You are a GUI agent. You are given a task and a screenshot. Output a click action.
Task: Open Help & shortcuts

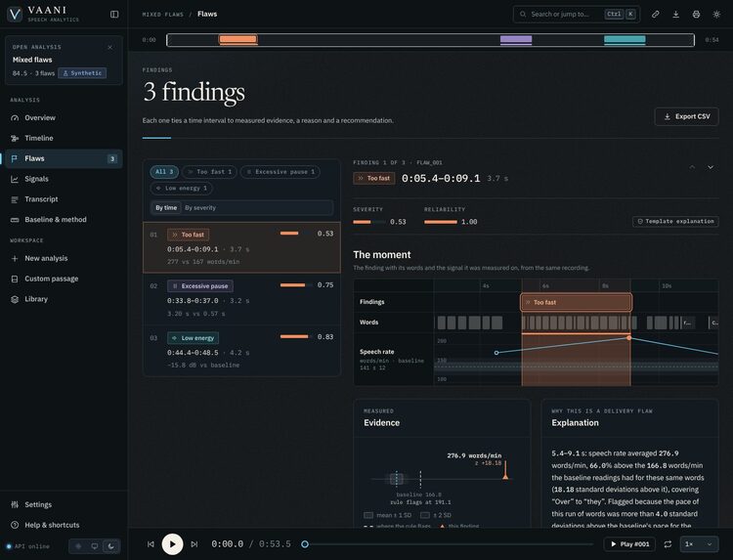pyautogui.click(x=65, y=525)
